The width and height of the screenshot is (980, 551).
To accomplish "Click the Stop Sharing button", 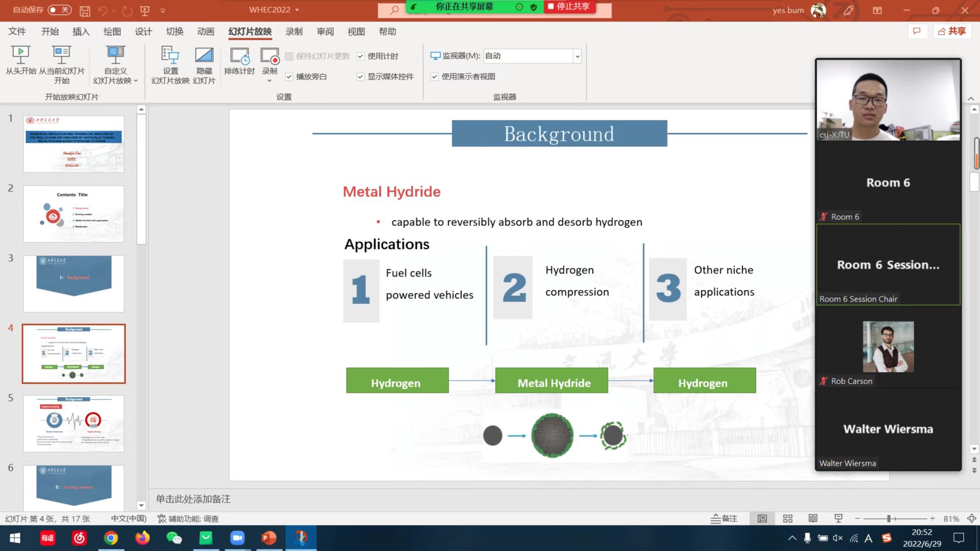I will point(569,7).
